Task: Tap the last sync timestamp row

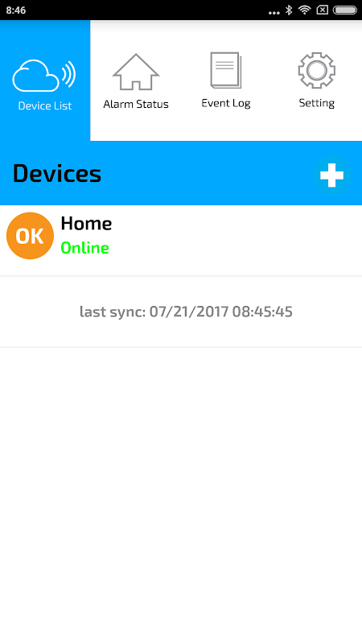Action: 181,312
